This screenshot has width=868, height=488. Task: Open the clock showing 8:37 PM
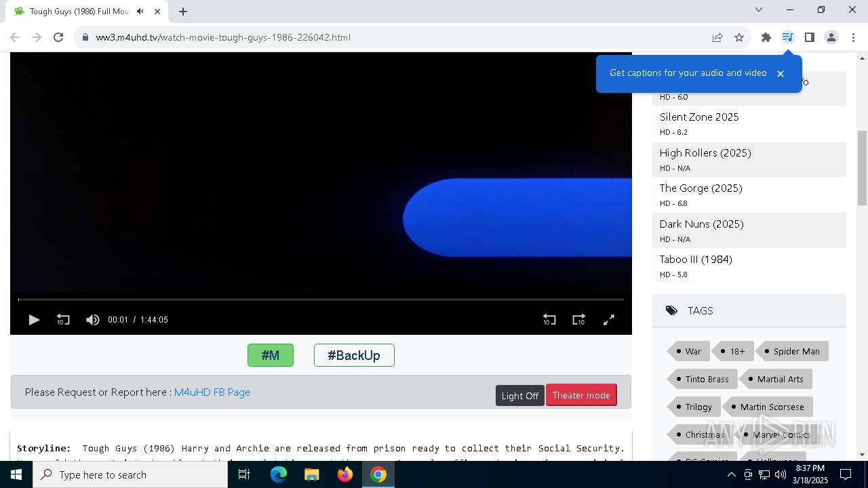810,474
